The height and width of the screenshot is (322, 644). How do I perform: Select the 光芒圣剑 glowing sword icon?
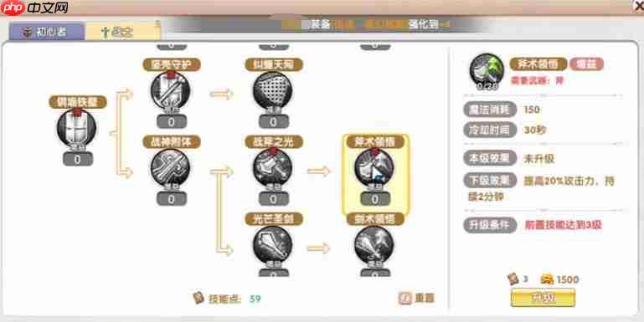point(273,245)
